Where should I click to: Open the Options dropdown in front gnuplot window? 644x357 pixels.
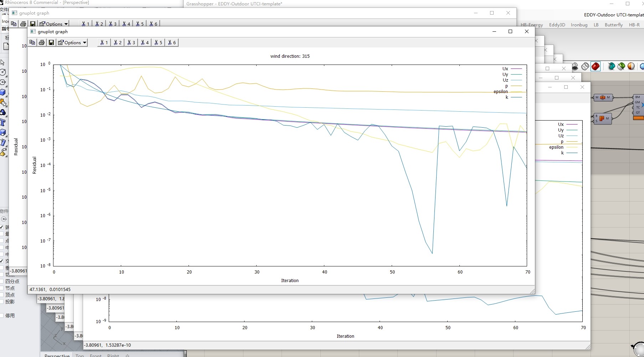click(x=72, y=42)
